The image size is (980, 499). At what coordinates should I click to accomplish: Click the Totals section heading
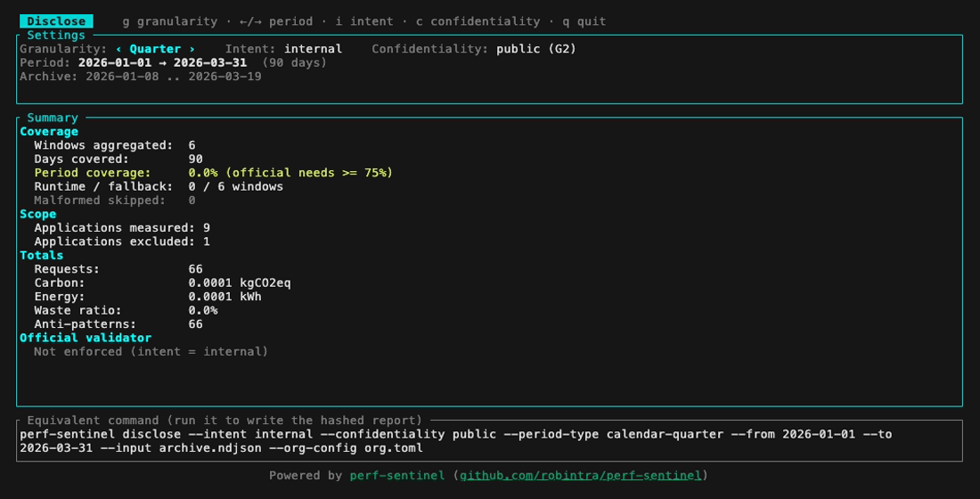(x=41, y=255)
